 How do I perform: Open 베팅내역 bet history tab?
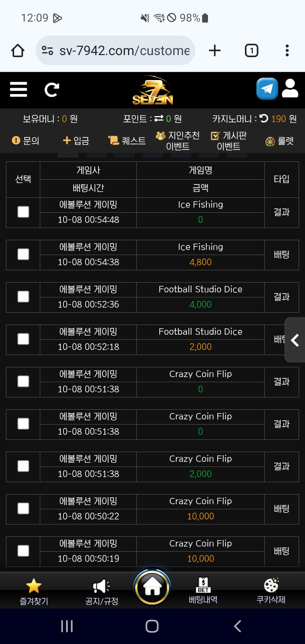pyautogui.click(x=203, y=591)
